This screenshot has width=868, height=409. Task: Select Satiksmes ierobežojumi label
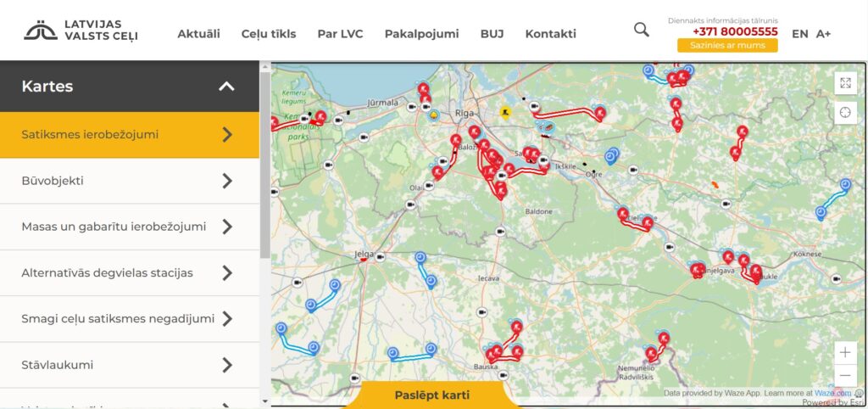click(x=90, y=135)
